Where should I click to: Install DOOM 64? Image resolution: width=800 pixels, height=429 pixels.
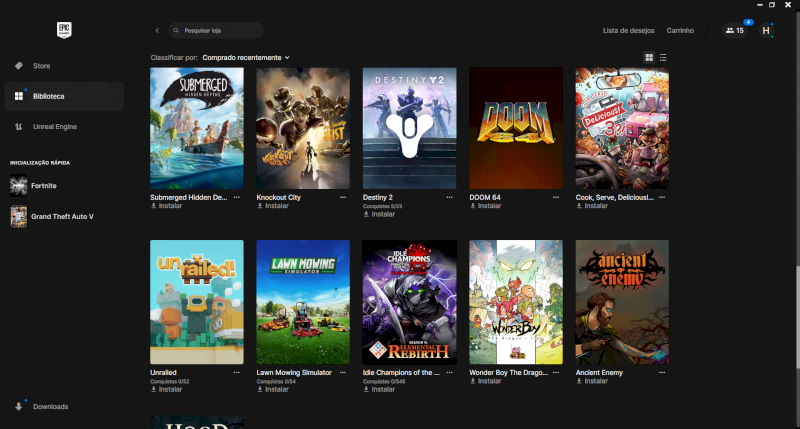point(486,206)
